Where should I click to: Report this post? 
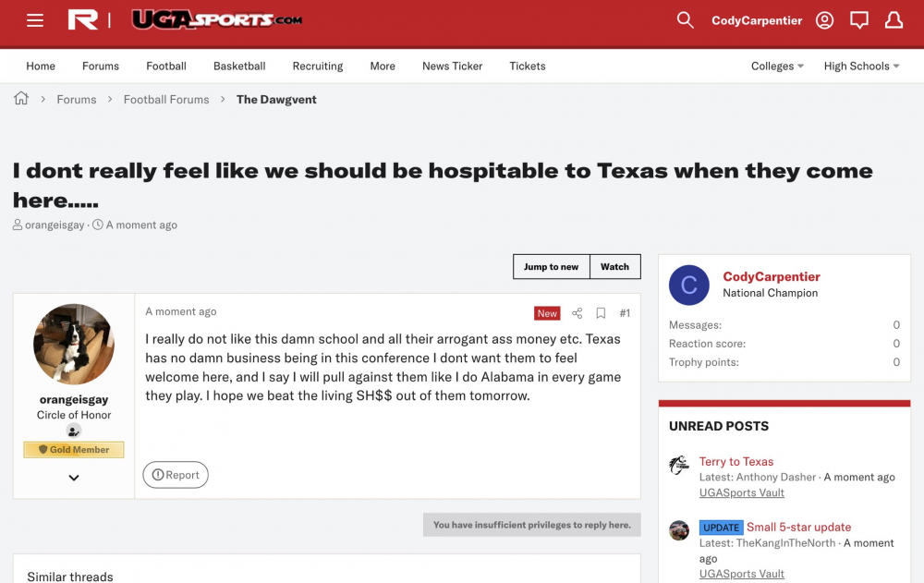176,475
